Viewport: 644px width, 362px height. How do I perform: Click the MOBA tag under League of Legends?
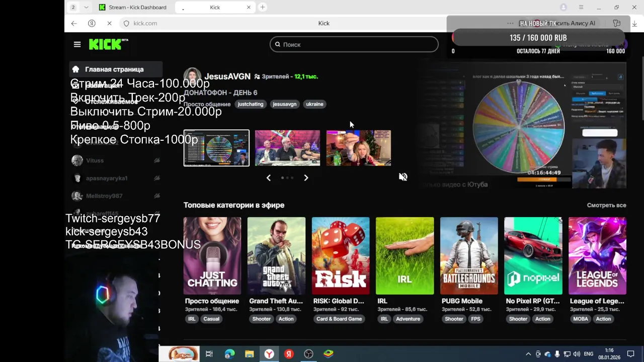point(581,319)
